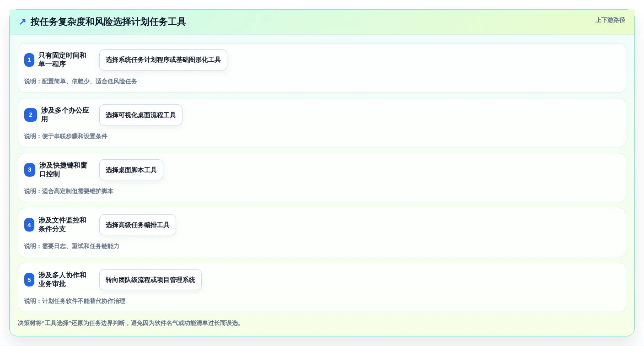Click note 说明：便于串联步骤和设置条件
The image size is (644, 346).
tap(66, 136)
